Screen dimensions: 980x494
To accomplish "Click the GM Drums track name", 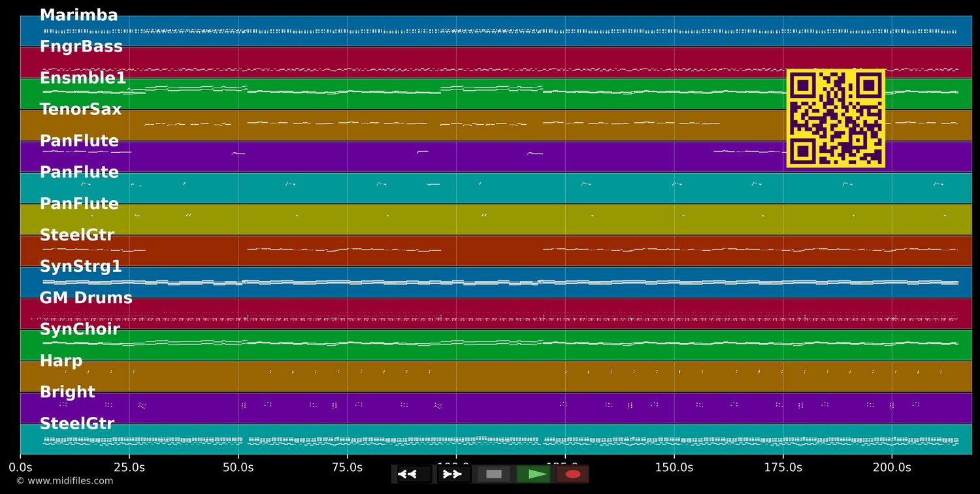I will pos(86,298).
